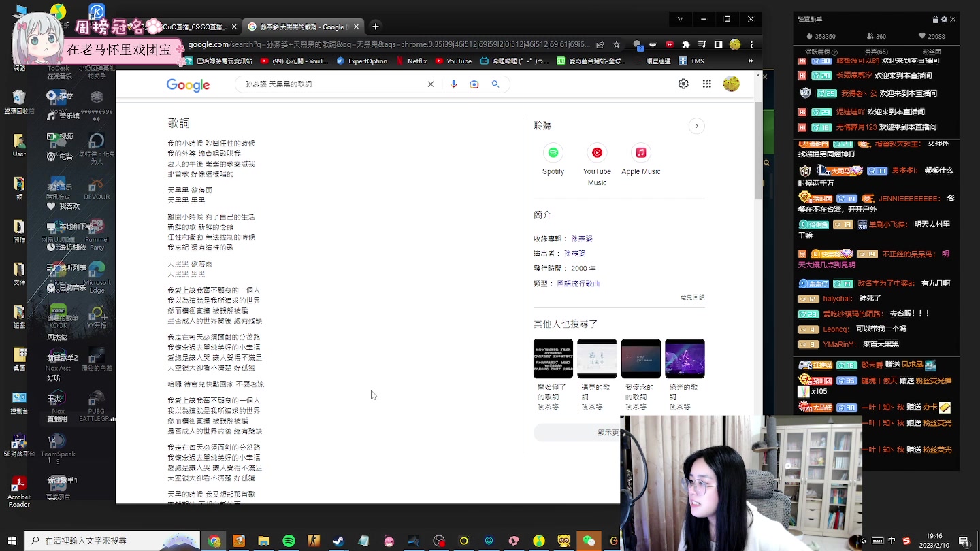Screen dimensions: 980x551
Task: Open OBS Studio from taskbar
Action: tap(439, 541)
